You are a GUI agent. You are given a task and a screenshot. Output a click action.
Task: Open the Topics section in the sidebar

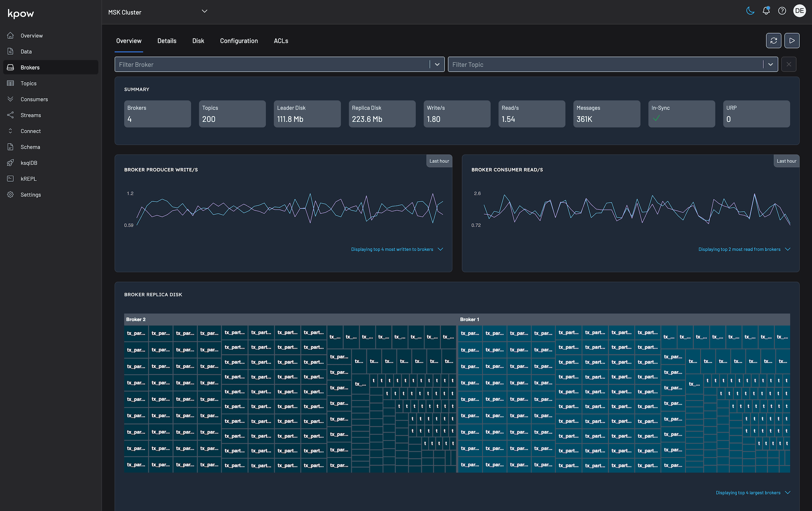(x=28, y=83)
